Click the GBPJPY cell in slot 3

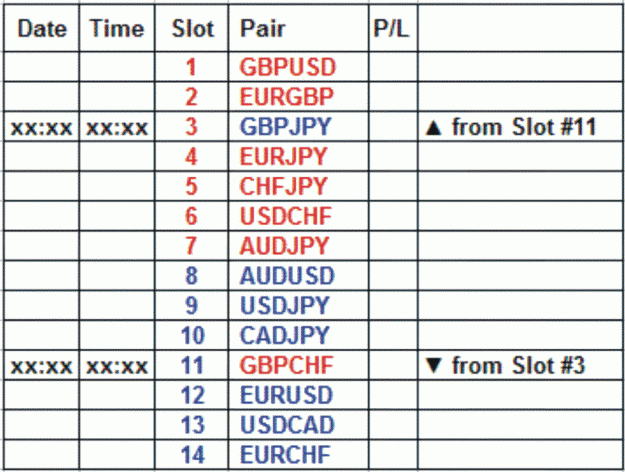click(x=299, y=127)
